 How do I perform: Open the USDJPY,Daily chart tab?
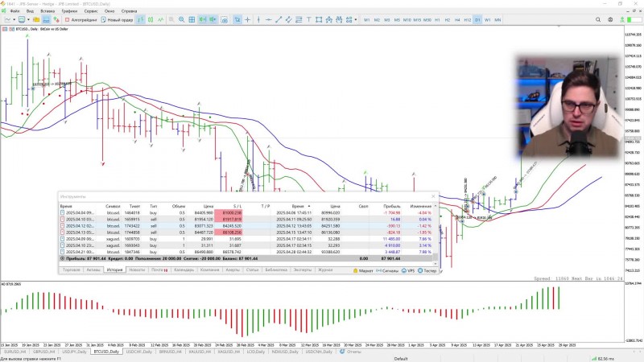[x=74, y=352]
